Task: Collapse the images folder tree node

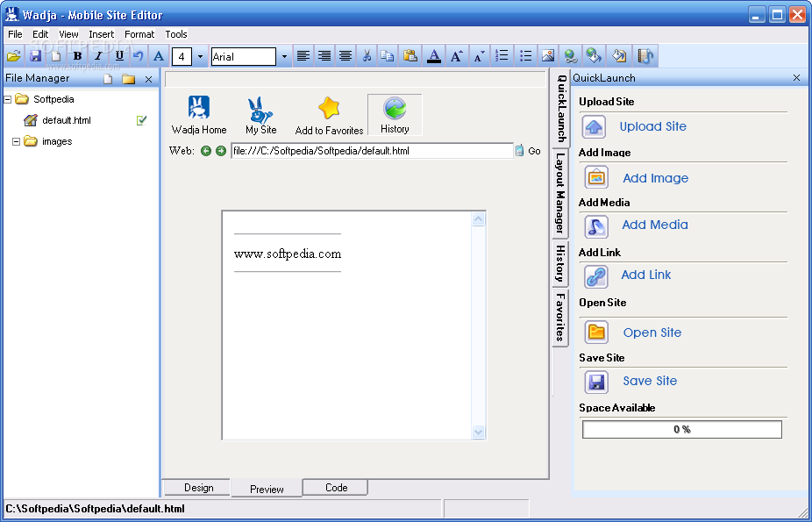Action: click(x=16, y=141)
